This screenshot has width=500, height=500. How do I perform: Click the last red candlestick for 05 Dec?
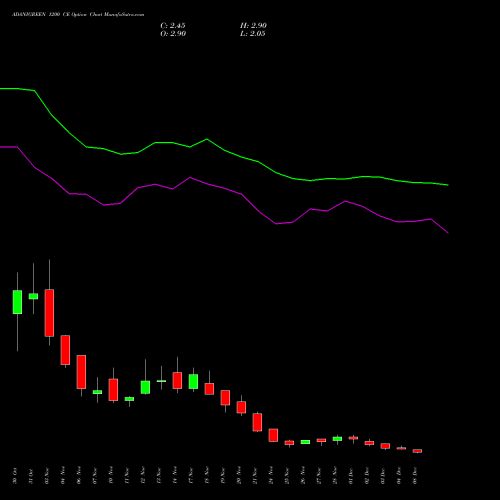(417, 451)
